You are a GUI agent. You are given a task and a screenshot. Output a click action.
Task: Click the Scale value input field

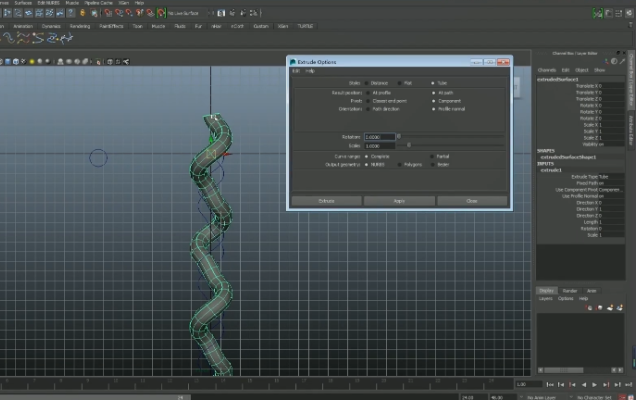point(380,146)
